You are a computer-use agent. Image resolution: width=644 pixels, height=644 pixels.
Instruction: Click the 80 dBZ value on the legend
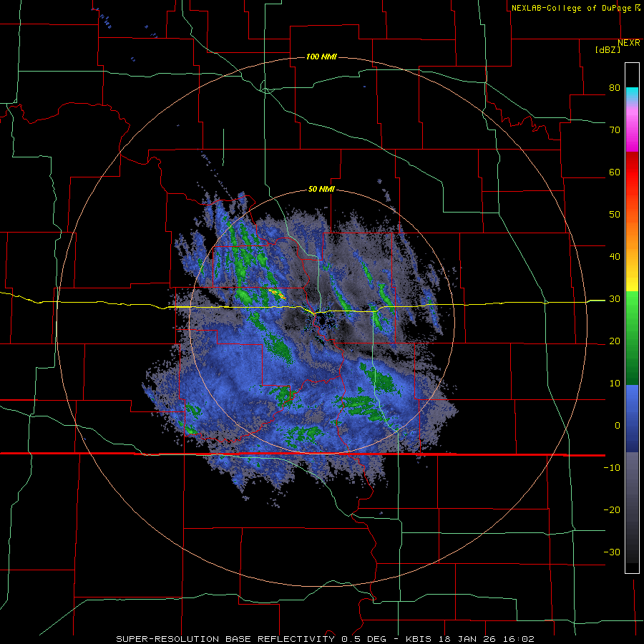click(615, 88)
